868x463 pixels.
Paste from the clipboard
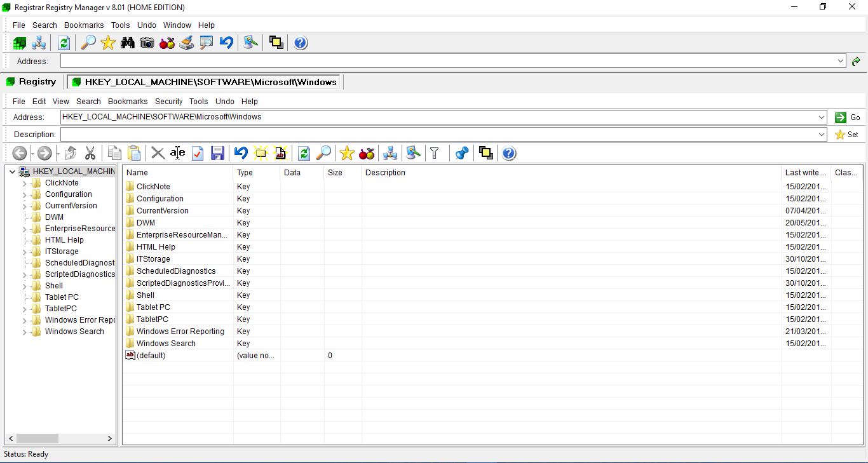coord(134,152)
